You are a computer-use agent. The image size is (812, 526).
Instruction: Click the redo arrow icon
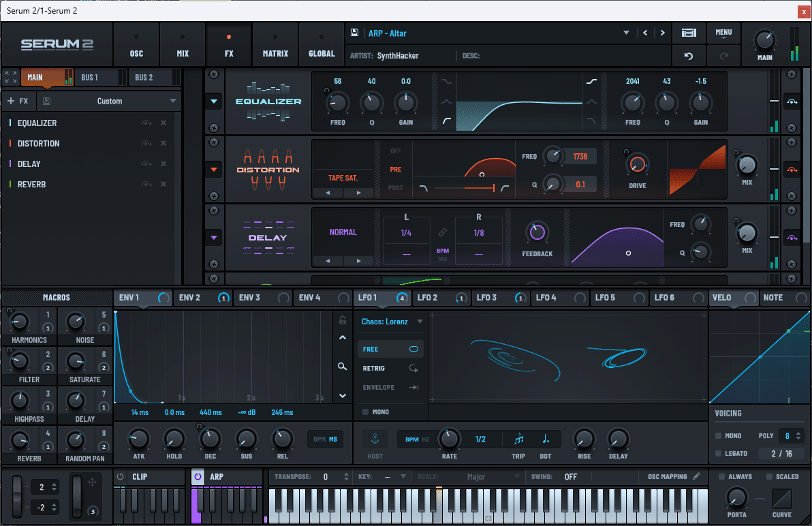point(723,55)
